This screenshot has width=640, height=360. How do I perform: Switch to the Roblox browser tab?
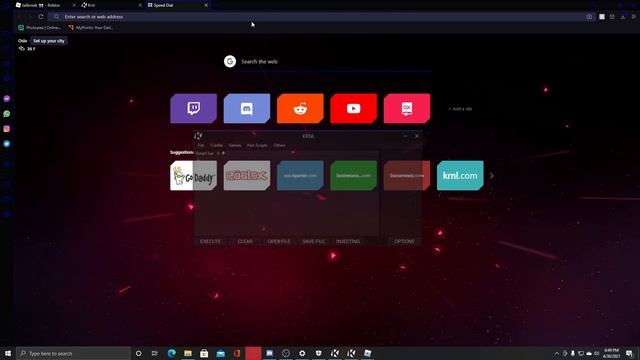(x=45, y=5)
